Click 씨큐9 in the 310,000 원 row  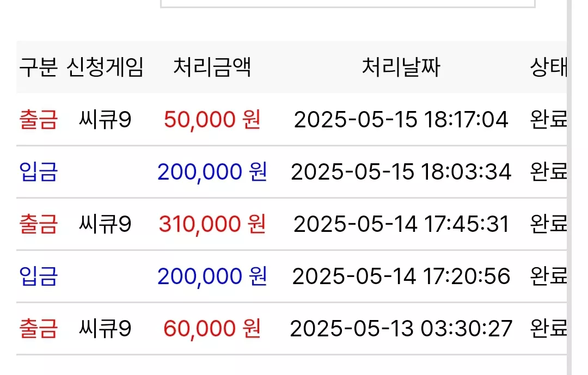point(105,224)
